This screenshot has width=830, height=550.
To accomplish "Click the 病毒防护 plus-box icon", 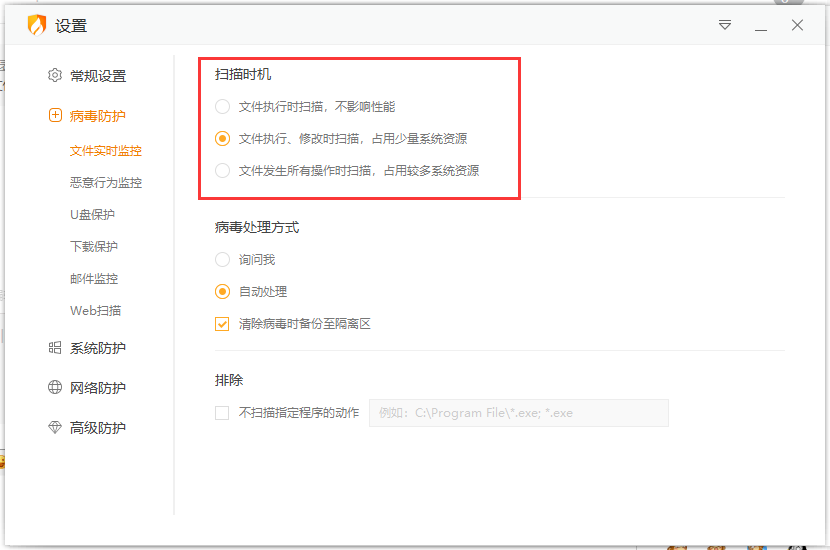I will tap(55, 116).
